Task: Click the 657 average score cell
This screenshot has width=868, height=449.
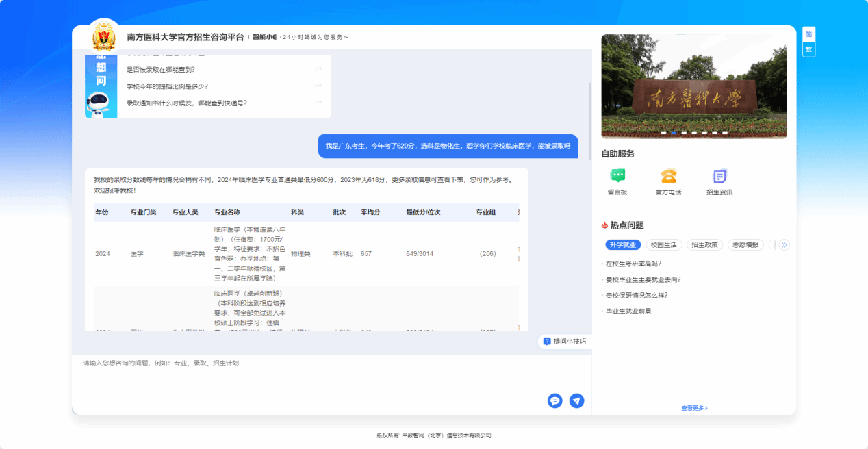Action: [366, 253]
